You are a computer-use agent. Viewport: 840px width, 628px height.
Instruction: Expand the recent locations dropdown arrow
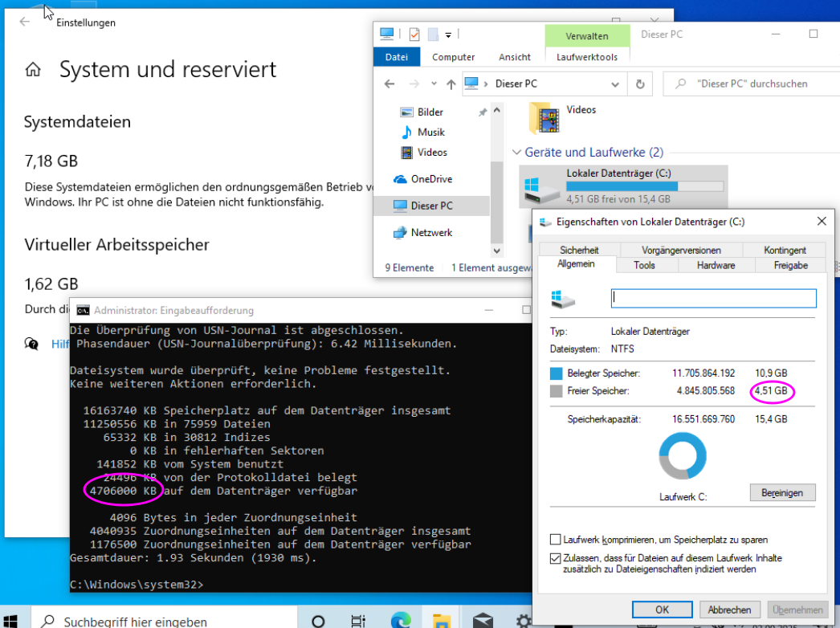pos(434,84)
